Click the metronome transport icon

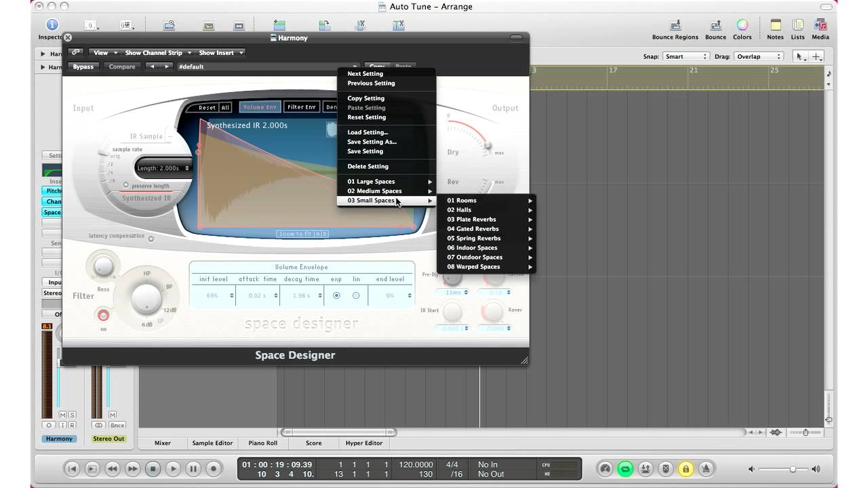[x=706, y=468]
